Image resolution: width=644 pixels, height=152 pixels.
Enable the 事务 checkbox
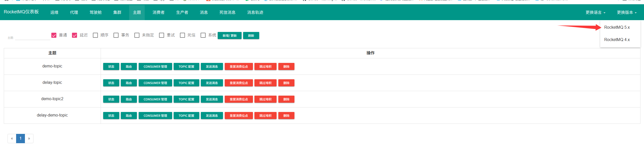point(116,35)
